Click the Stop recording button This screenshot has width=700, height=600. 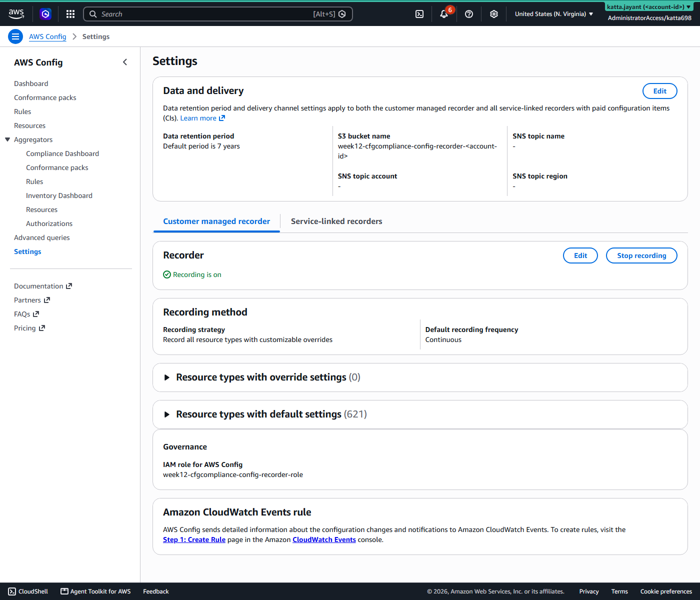[x=641, y=255]
